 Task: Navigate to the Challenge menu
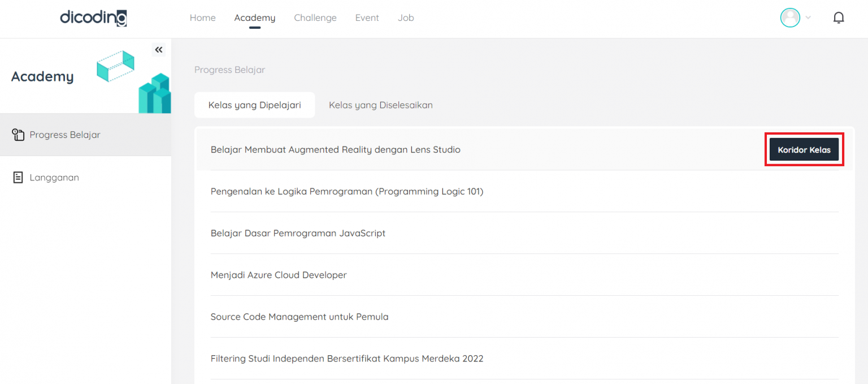click(x=315, y=18)
